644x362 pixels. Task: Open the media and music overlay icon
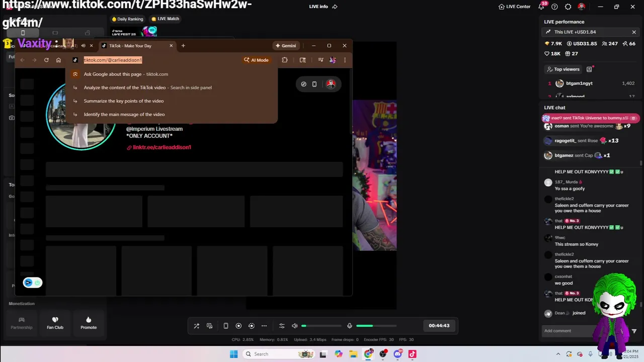(x=210, y=326)
